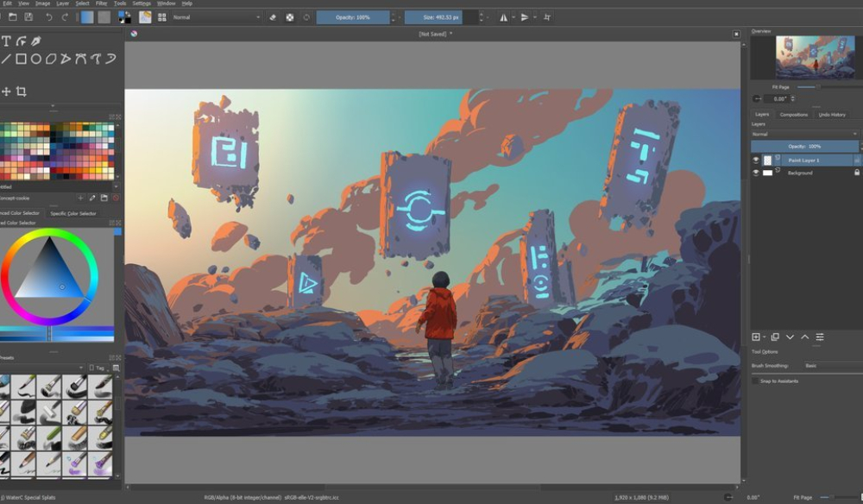This screenshot has width=863, height=504.
Task: Select the Text tool
Action: click(6, 41)
